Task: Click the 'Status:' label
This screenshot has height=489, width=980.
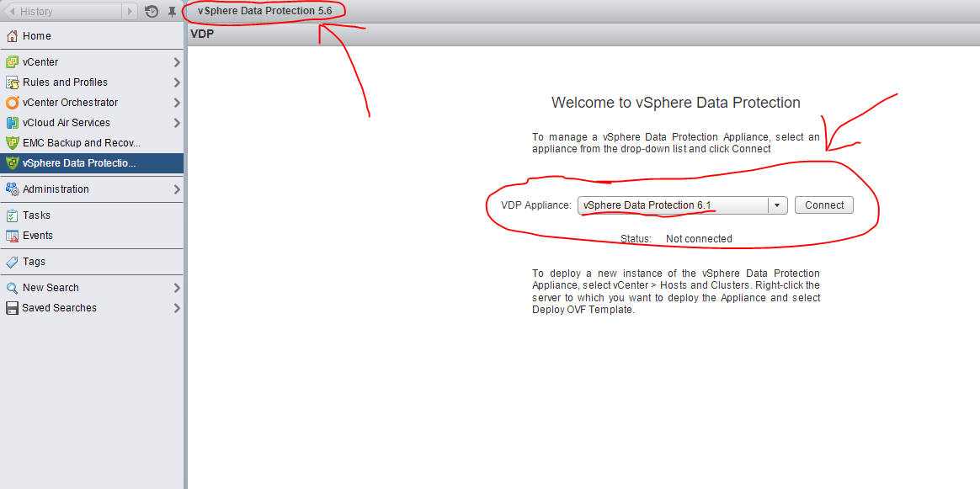Action: point(636,238)
